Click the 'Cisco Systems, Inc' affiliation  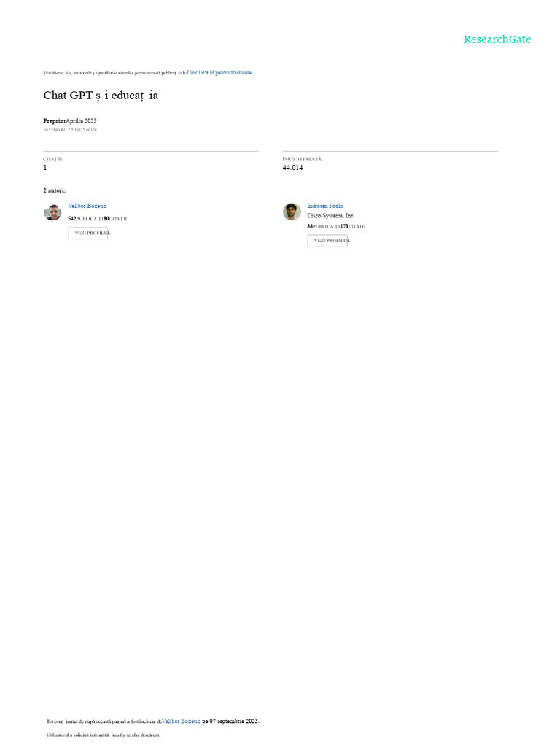tap(330, 216)
